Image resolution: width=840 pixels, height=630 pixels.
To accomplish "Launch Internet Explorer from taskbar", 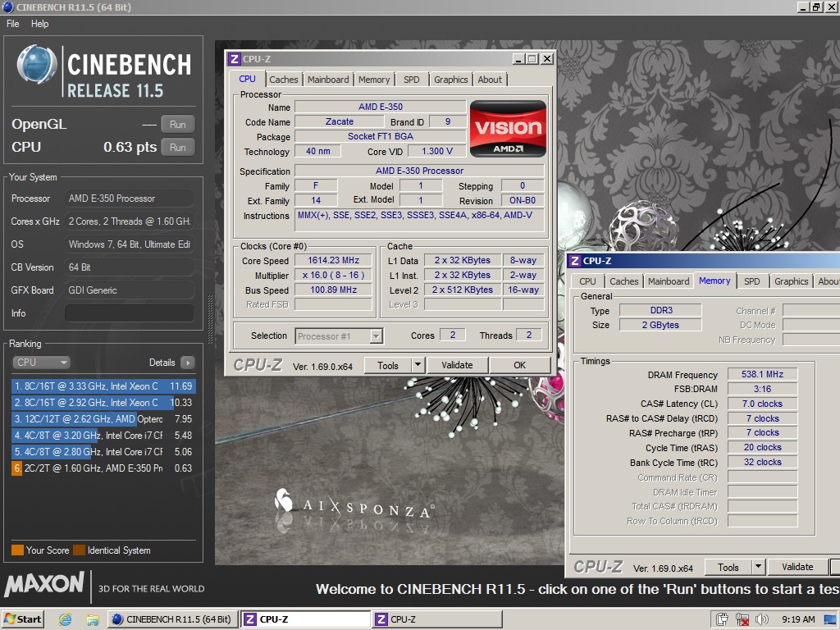I will click(x=66, y=620).
